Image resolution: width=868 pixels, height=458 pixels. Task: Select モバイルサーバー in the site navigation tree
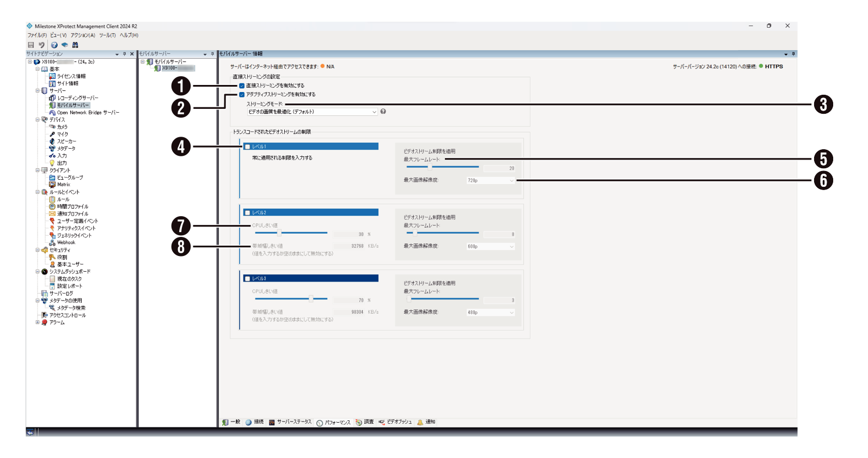point(73,105)
